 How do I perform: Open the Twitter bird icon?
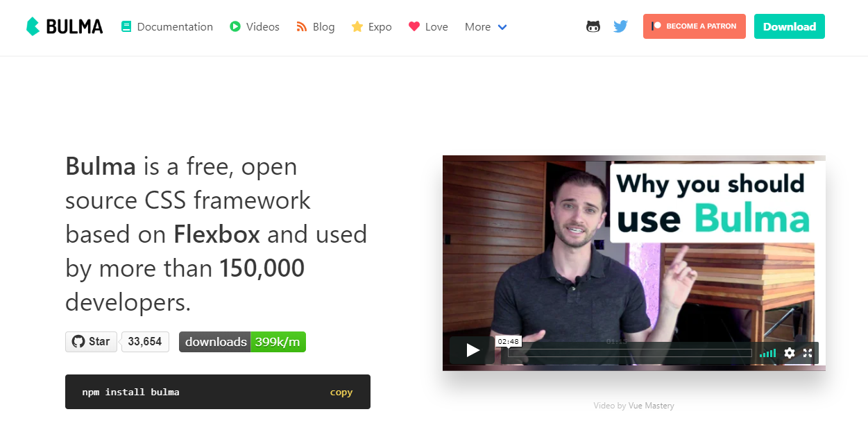click(x=620, y=26)
